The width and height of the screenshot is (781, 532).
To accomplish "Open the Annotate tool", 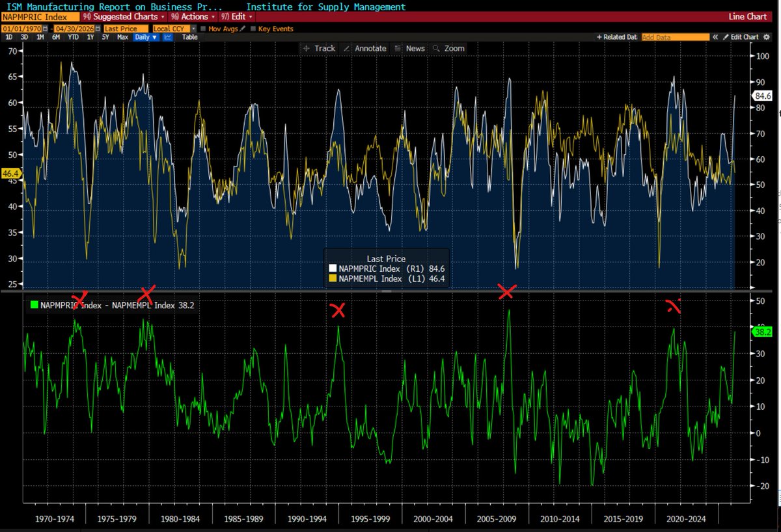I will click(x=364, y=48).
